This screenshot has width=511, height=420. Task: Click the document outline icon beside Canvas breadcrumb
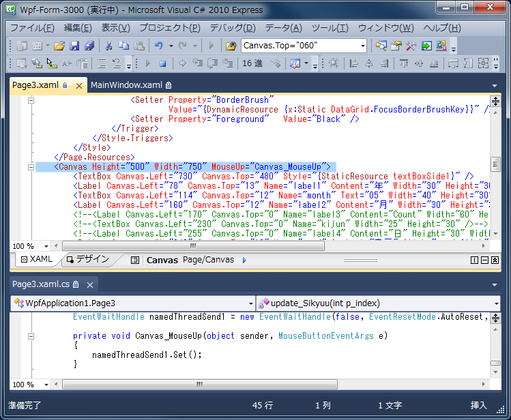pyautogui.click(x=135, y=260)
